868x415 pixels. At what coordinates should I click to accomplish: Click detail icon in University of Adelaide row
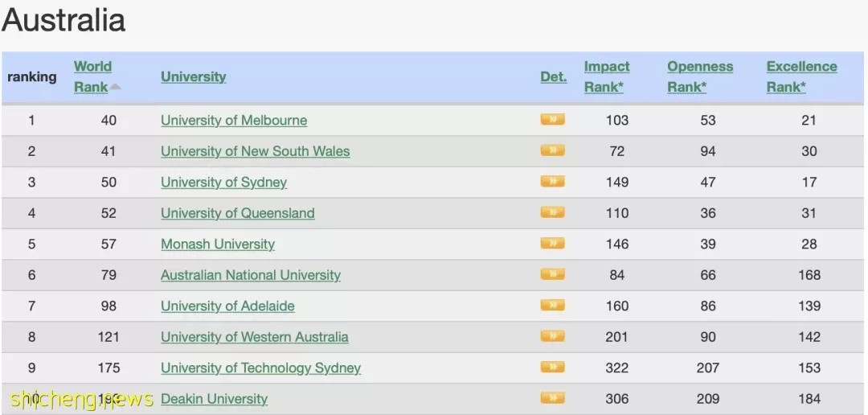coord(552,306)
